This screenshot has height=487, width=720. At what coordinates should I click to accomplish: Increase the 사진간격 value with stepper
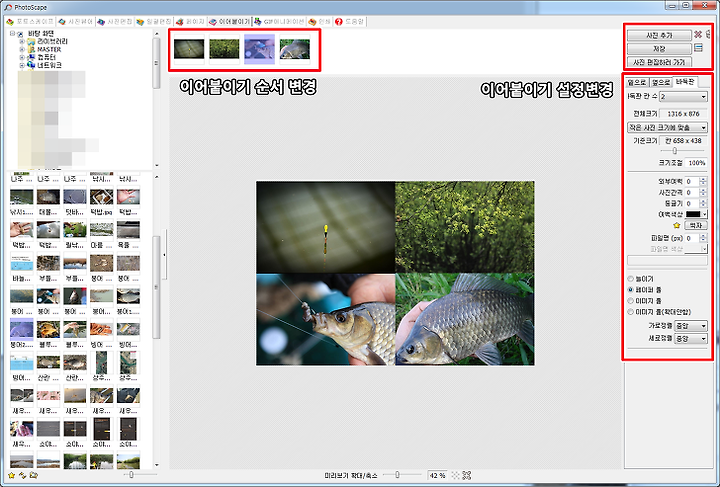(703, 190)
